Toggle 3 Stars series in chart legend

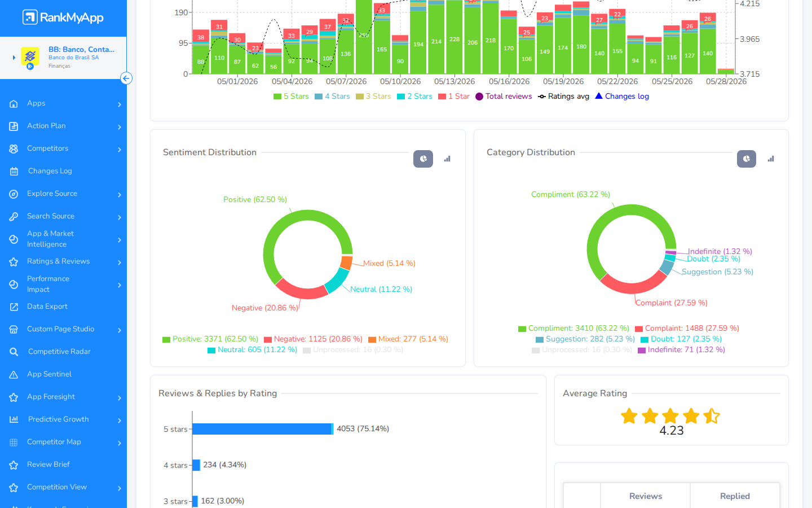click(373, 97)
